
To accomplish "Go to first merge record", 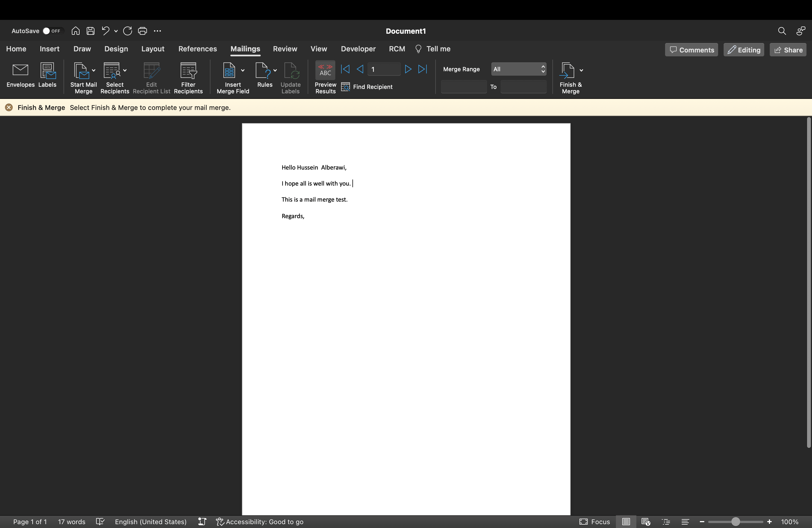I will 345,69.
